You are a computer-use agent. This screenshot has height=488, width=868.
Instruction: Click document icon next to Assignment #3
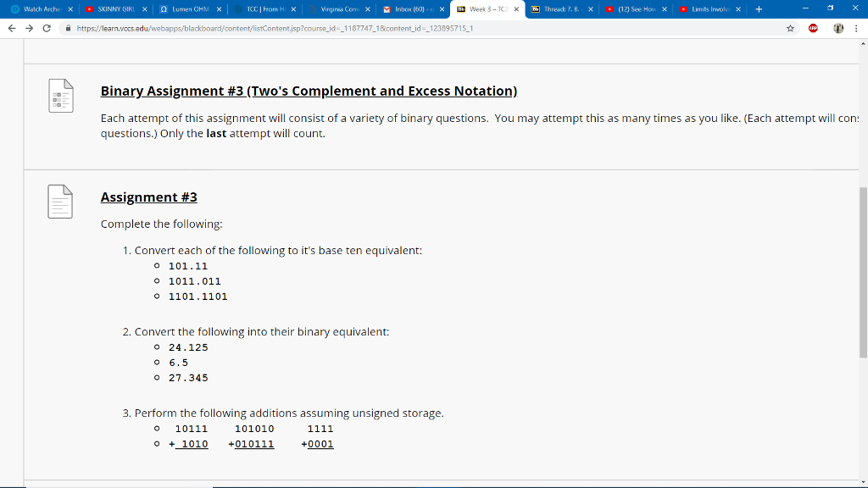(x=59, y=201)
